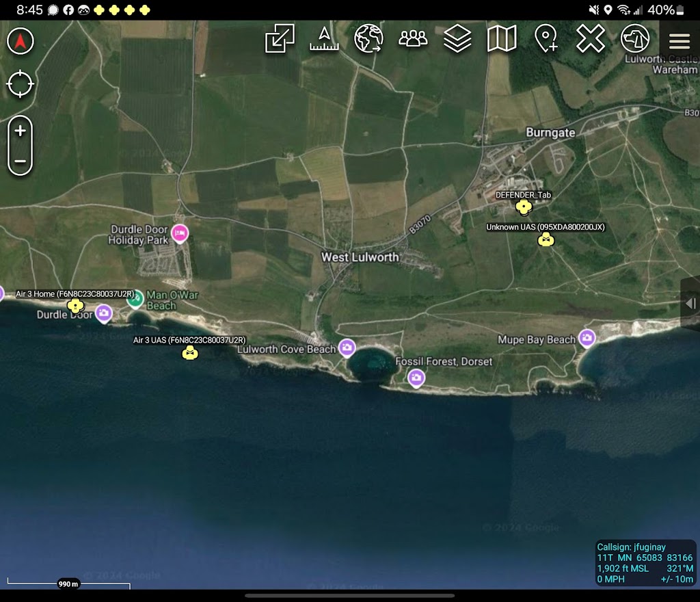
Task: Tap the red north-arrow compass icon
Action: tap(20, 41)
